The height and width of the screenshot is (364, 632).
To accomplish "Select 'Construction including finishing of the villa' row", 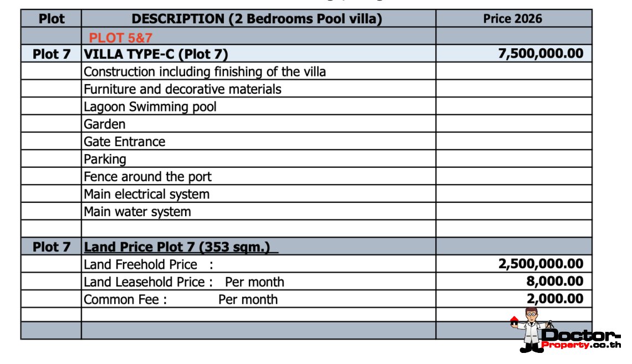I will tap(205, 72).
